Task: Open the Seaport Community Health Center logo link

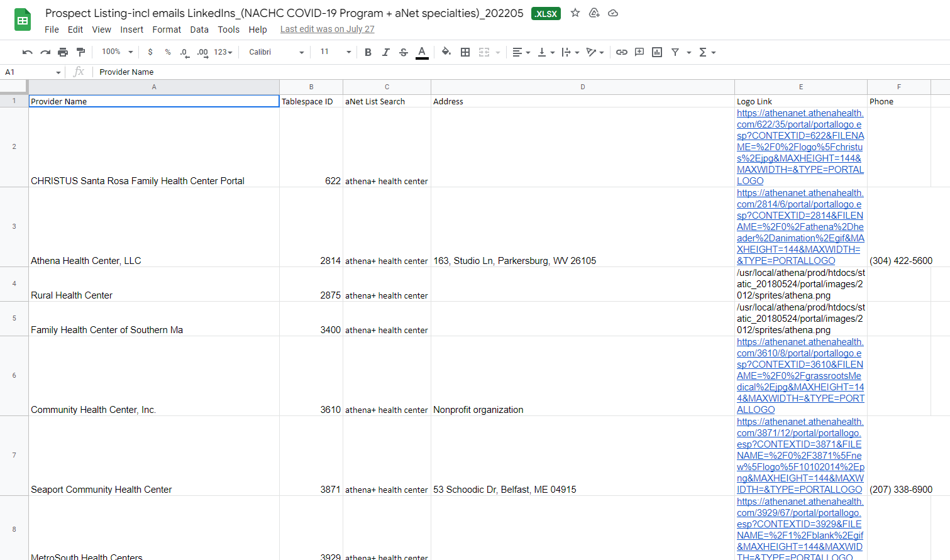Action: [800, 456]
